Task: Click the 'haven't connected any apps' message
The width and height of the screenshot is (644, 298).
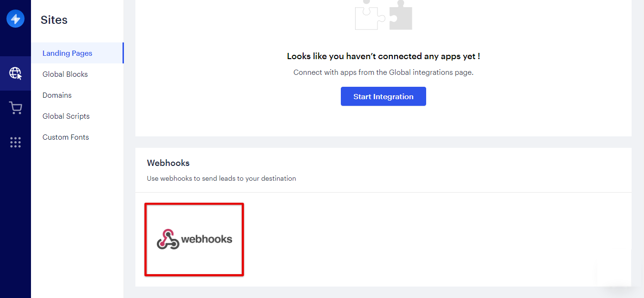Action: 383,56
